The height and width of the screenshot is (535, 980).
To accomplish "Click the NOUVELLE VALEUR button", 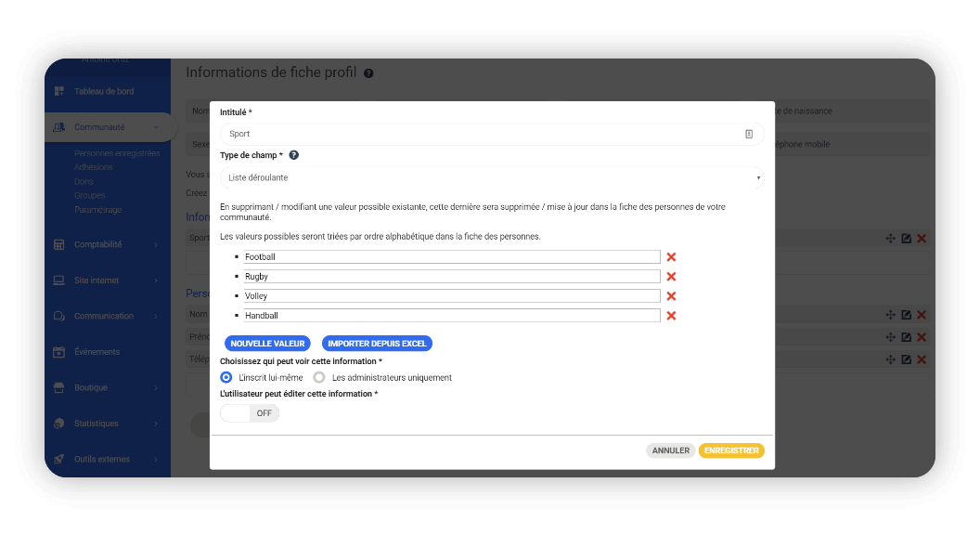I will click(x=267, y=344).
